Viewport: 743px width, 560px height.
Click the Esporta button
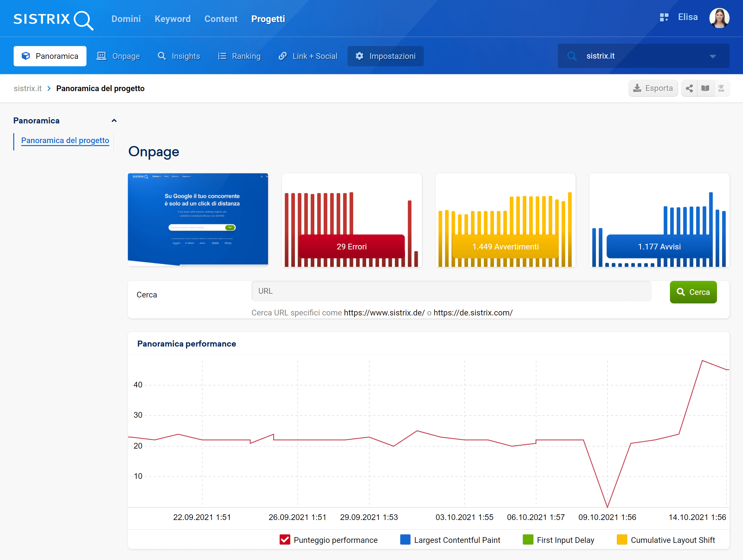click(653, 88)
